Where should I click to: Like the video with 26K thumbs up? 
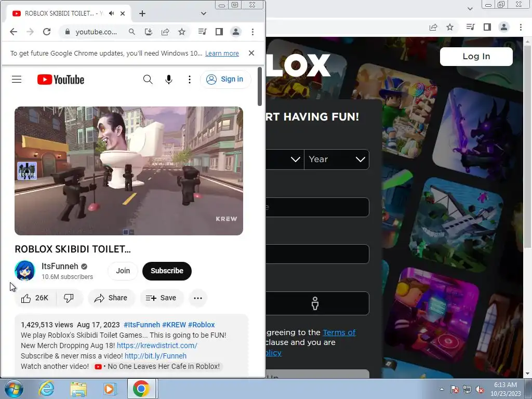coord(35,298)
